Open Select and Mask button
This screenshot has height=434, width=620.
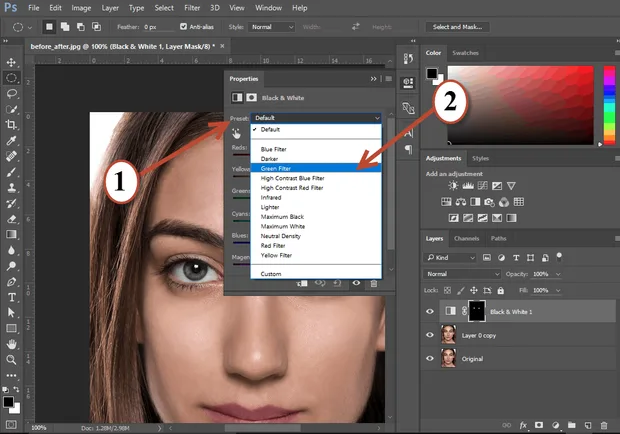[457, 27]
